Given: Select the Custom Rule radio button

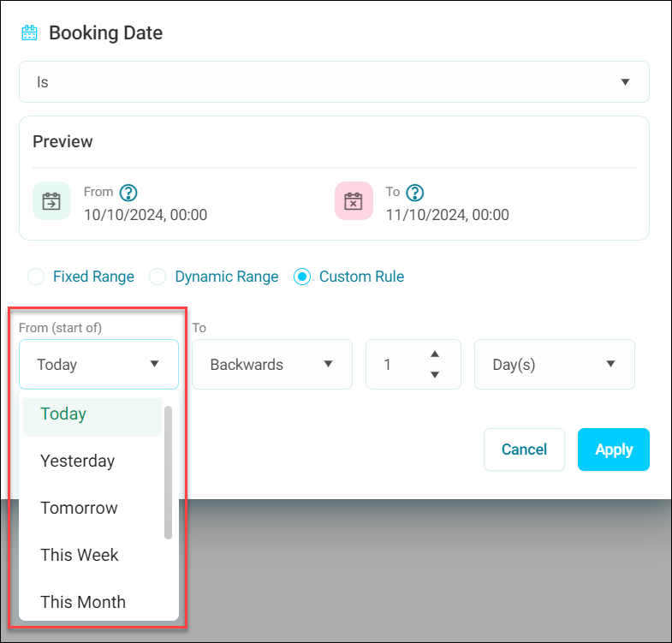Looking at the screenshot, I should (x=302, y=277).
